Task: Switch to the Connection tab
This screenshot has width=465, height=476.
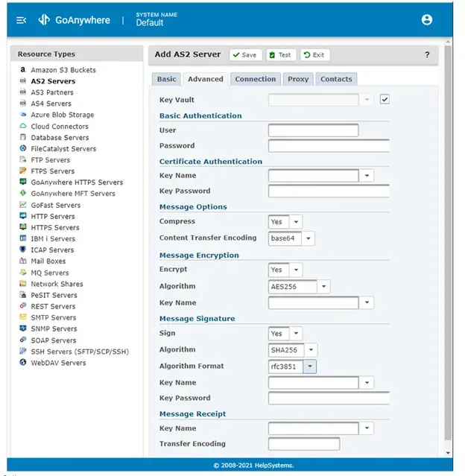Action: (255, 79)
